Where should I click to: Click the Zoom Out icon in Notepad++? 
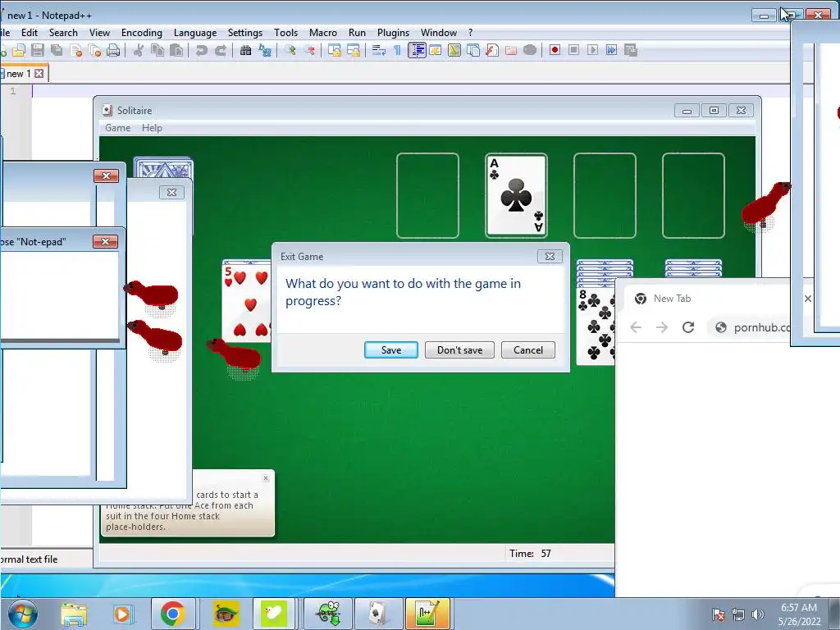(x=309, y=50)
